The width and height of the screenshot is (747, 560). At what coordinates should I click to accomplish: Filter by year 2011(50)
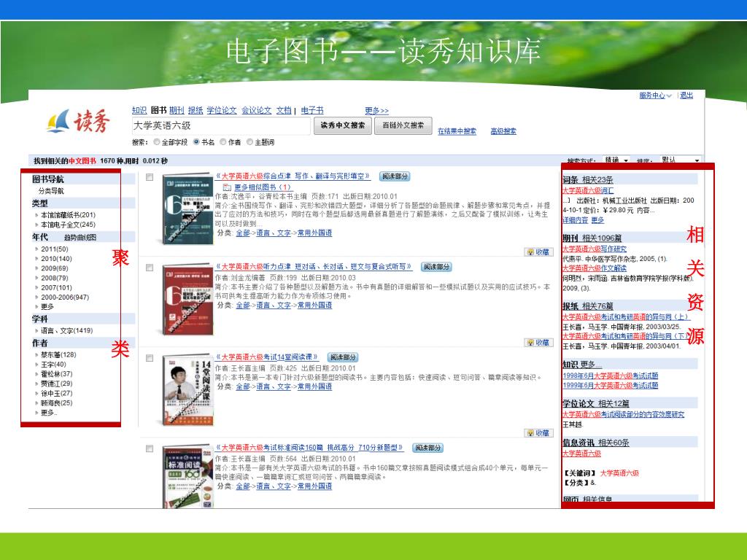click(54, 249)
